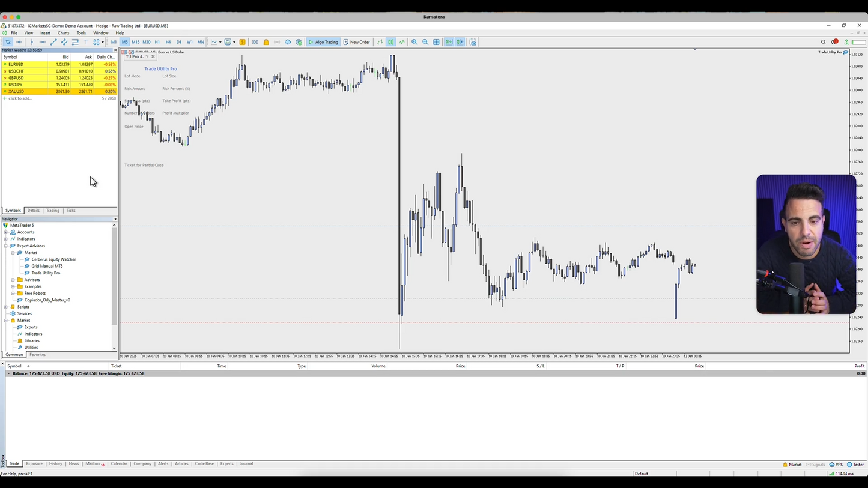Screen dimensions: 868x488
Task: Switch chart to H1 timeframe
Action: click(x=157, y=42)
